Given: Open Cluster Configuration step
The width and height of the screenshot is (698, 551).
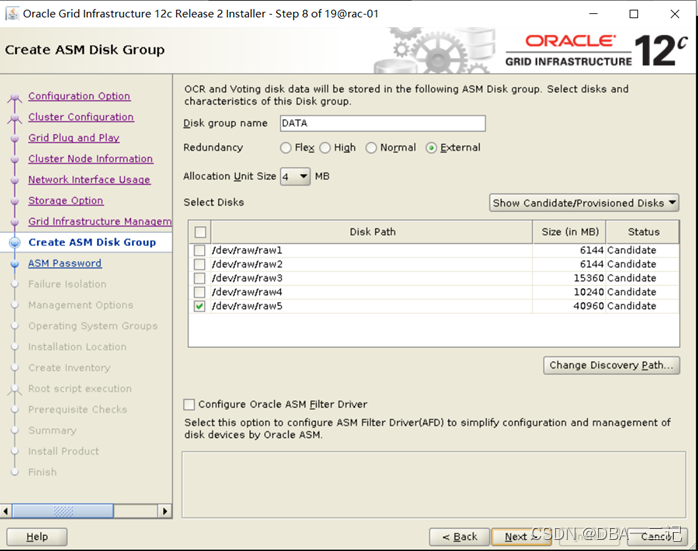Looking at the screenshot, I should 81,117.
